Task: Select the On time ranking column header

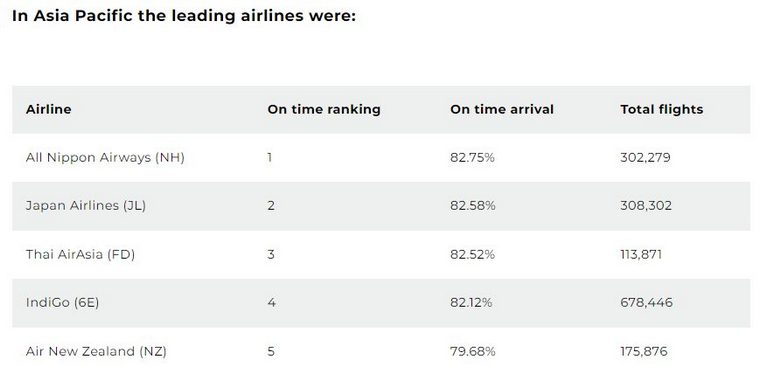Action: click(x=324, y=109)
